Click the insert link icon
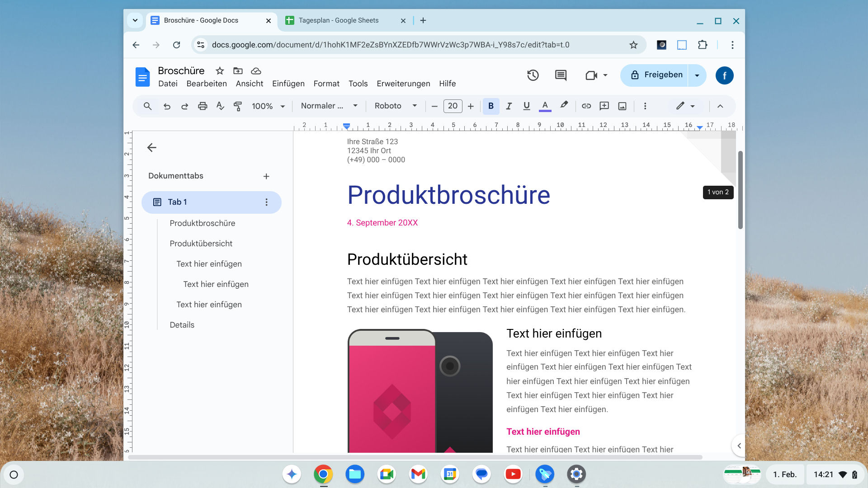 coord(586,106)
